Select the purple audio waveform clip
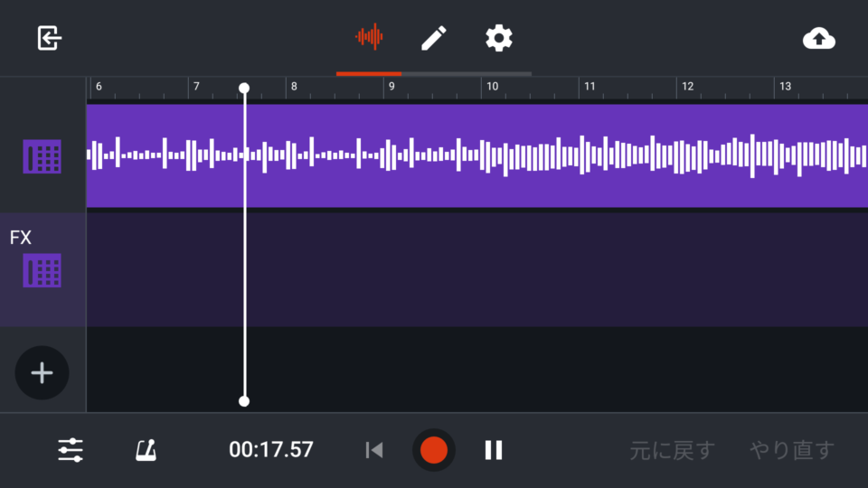 477,156
